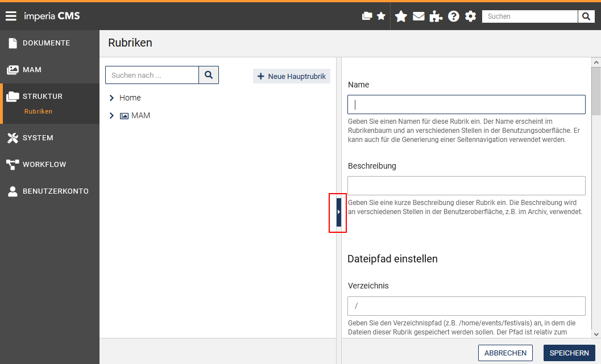Click the SPEICHERN button
The width and height of the screenshot is (601, 364).
(569, 353)
